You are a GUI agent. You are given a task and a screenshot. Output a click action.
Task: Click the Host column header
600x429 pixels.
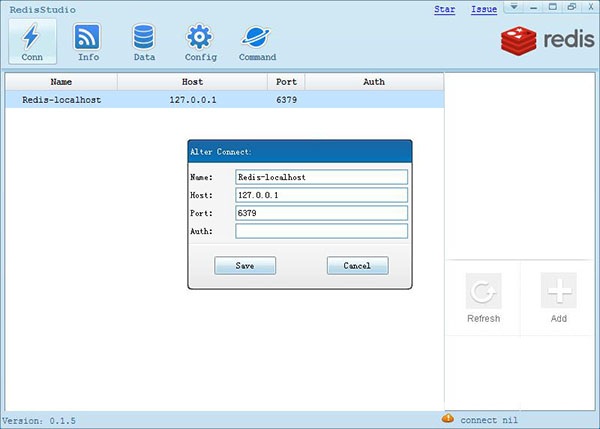tap(192, 82)
